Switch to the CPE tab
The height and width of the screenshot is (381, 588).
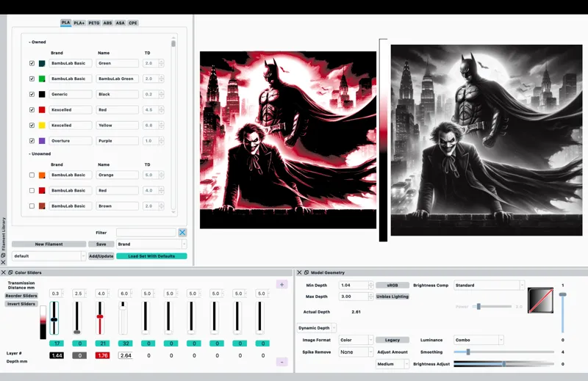(133, 23)
